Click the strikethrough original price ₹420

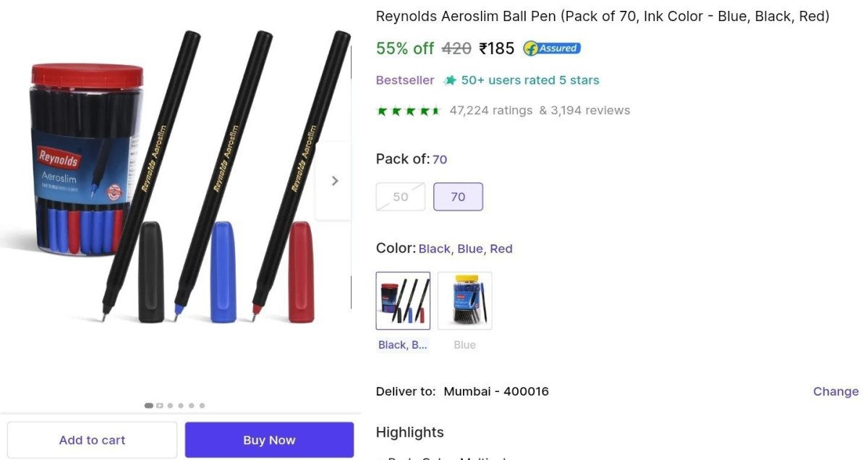(x=456, y=48)
